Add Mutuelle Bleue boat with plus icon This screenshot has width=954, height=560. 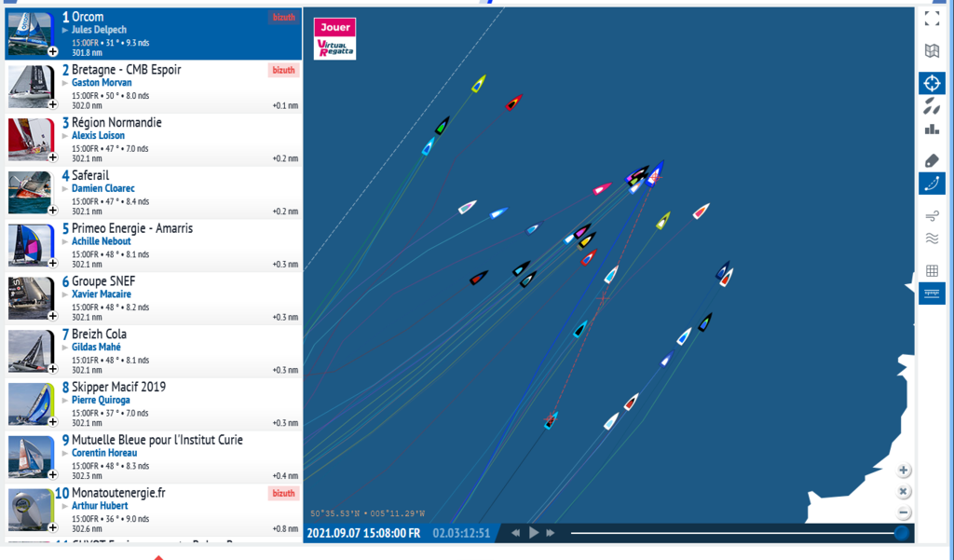tap(53, 475)
